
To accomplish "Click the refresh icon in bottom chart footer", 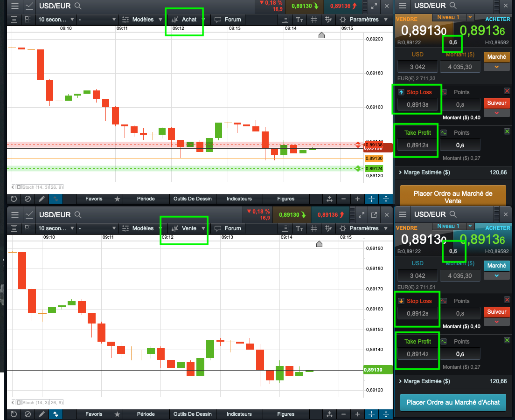I will pyautogui.click(x=14, y=414).
